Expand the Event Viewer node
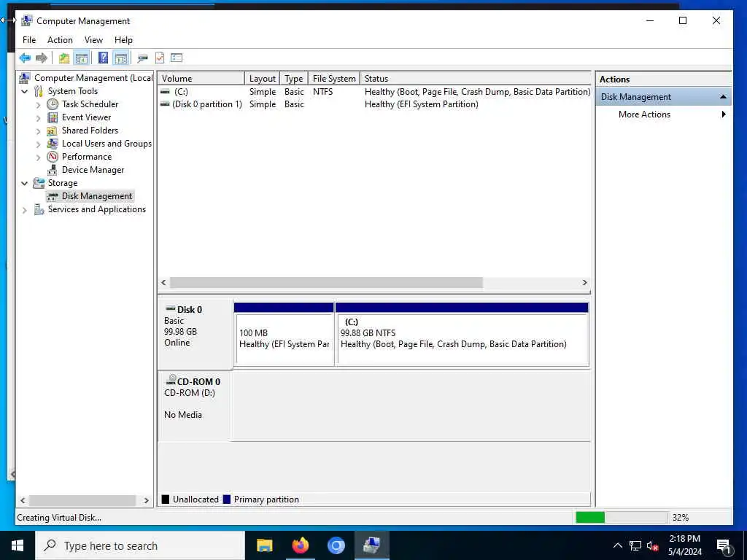The height and width of the screenshot is (560, 747). (38, 117)
